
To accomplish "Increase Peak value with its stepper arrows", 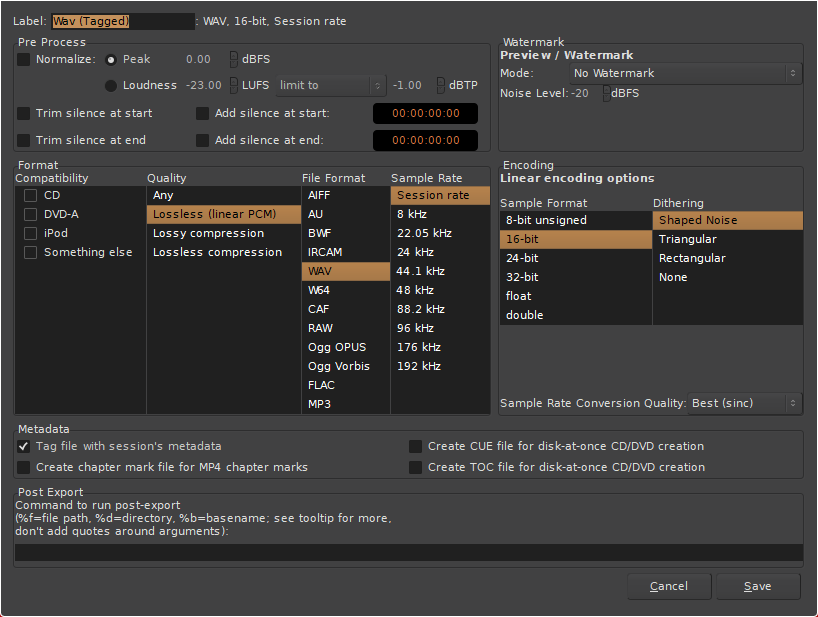I will pos(232,58).
